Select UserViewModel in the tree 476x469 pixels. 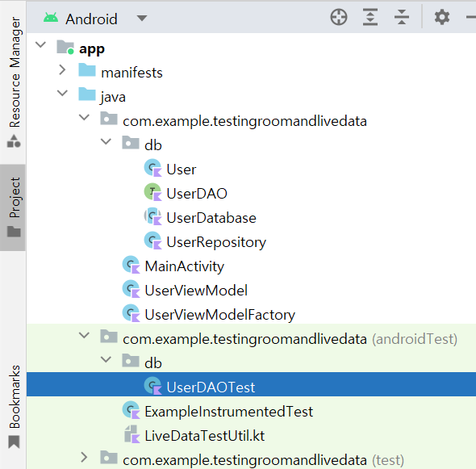click(x=196, y=291)
